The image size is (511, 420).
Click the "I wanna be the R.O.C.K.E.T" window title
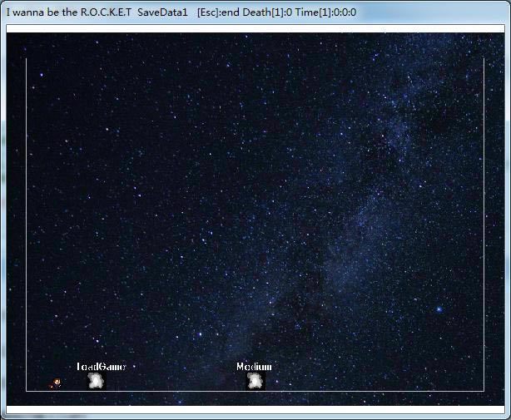click(x=68, y=12)
